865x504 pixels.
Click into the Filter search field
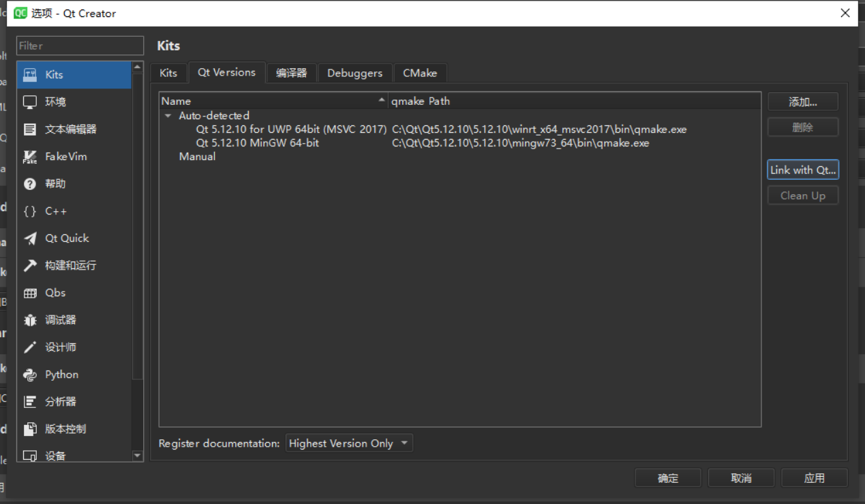[80, 46]
